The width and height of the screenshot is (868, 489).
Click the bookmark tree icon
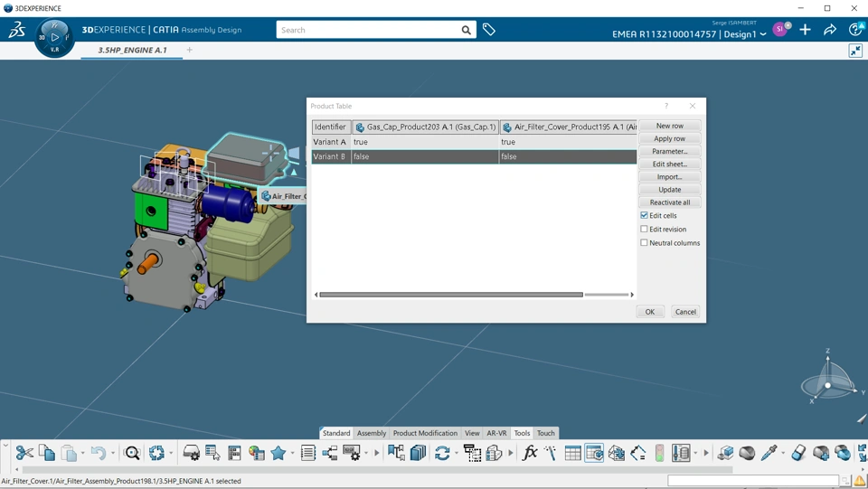[396, 453]
